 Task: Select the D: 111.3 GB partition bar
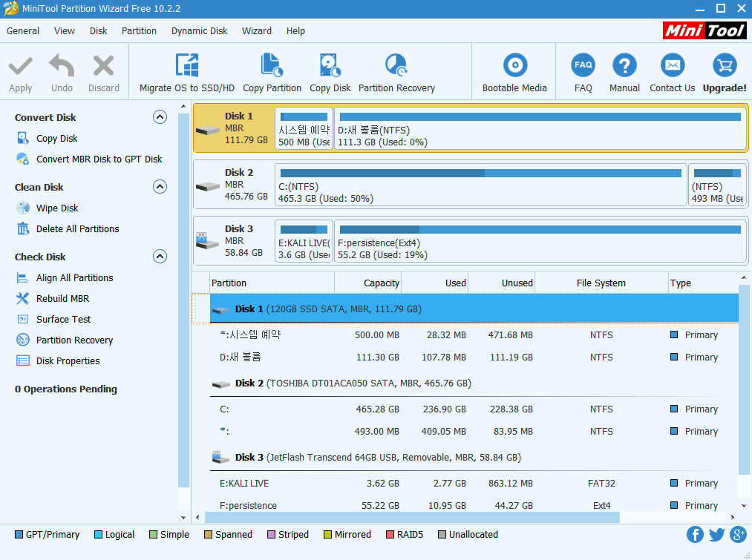coord(540,128)
